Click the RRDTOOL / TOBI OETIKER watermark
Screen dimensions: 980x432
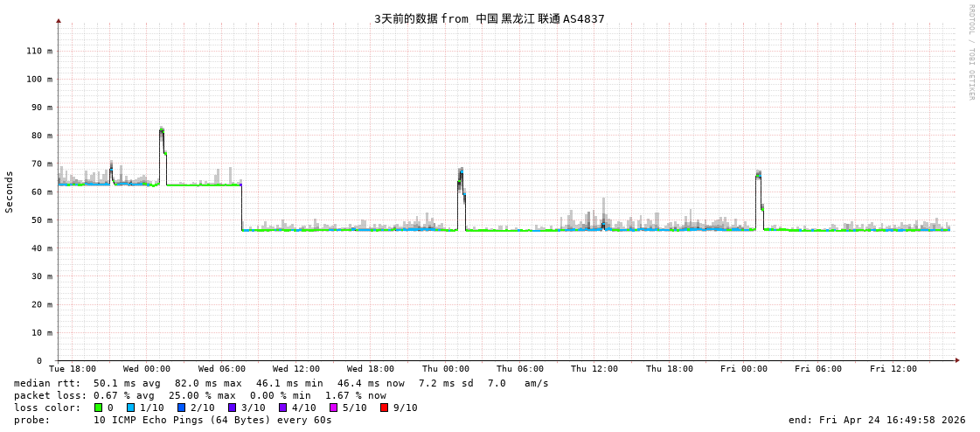pos(970,52)
